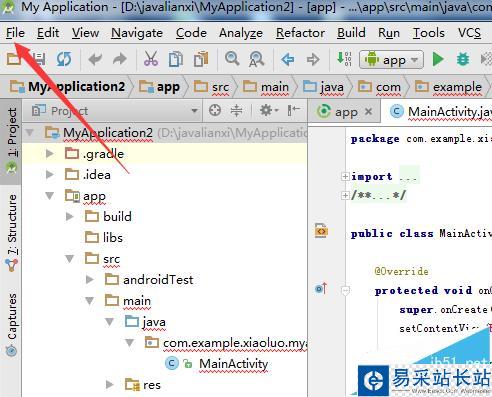This screenshot has height=397, width=492.
Task: Open the Build menu
Action: pyautogui.click(x=351, y=33)
